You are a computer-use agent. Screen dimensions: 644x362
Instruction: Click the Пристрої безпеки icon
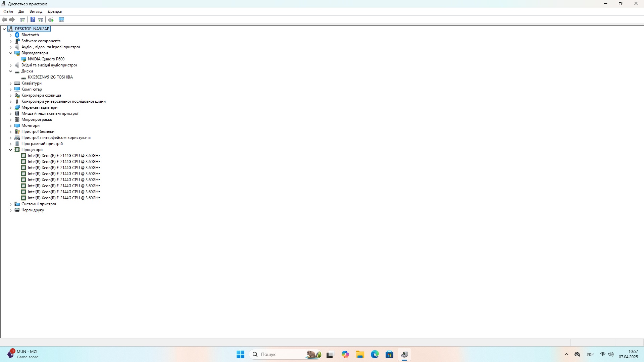click(17, 132)
